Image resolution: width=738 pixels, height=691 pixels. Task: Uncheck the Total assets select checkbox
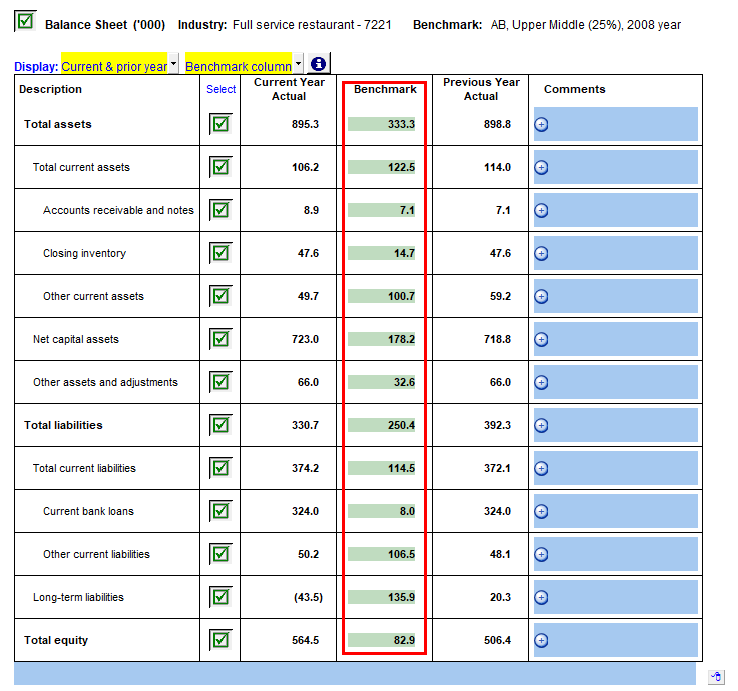point(221,124)
